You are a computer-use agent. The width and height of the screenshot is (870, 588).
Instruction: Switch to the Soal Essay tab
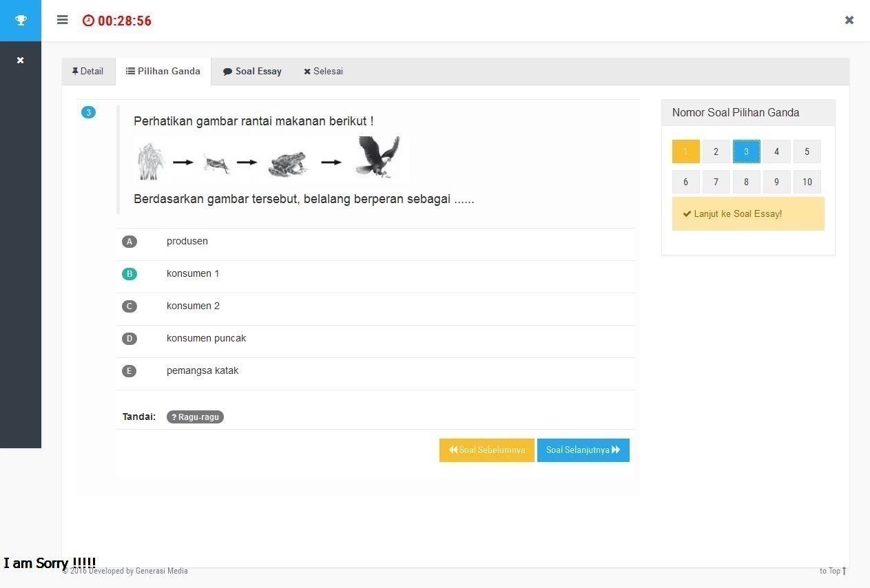pos(252,72)
